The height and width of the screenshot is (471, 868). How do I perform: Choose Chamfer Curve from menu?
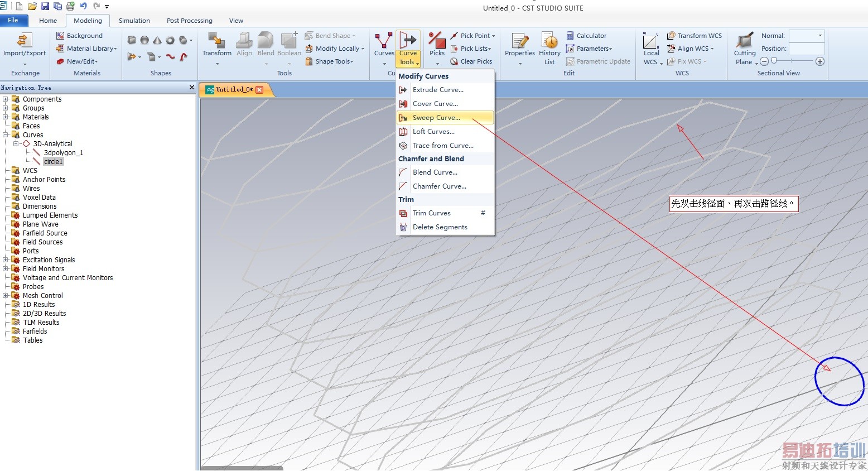click(445, 186)
